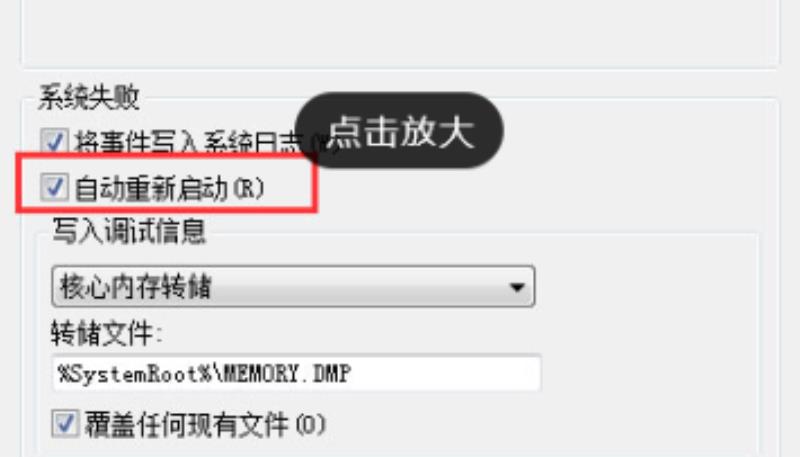Toggle the 将事件写入系统日志 checkbox box
The width and height of the screenshot is (800, 457).
point(55,141)
